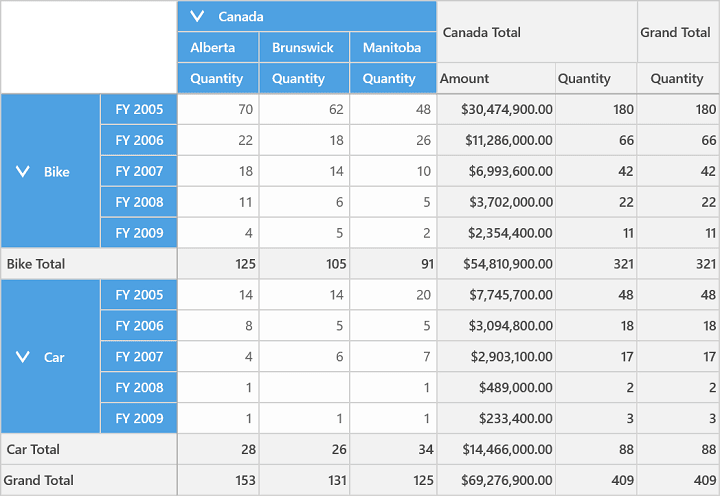This screenshot has height=496, width=720.
Task: Click the top-right Grand Total column header
Action: (679, 32)
